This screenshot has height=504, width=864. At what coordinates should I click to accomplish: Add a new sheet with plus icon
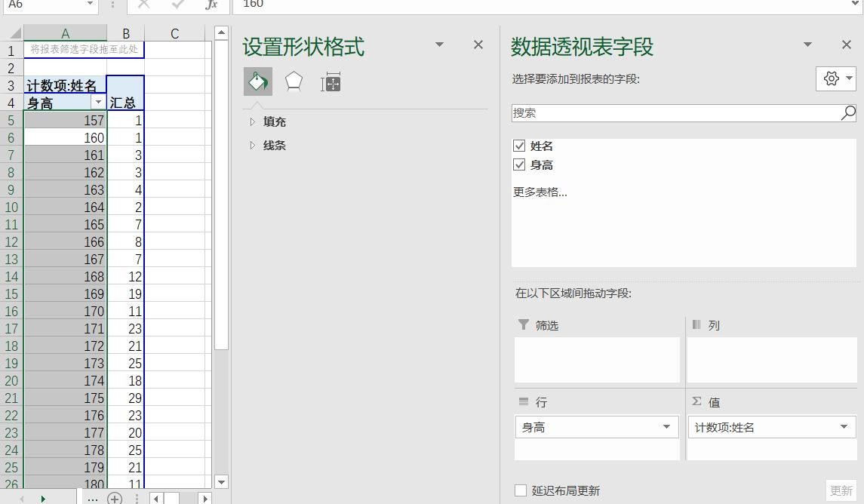point(115,498)
